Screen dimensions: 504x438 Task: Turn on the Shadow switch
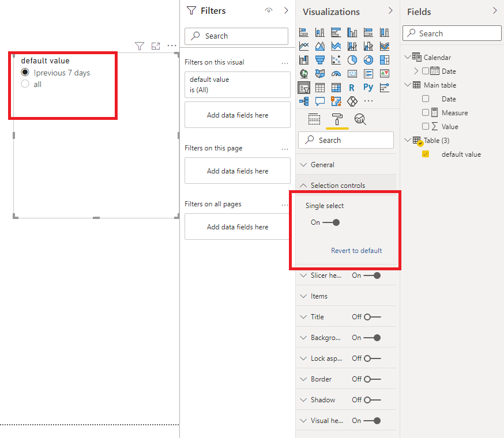tap(372, 400)
